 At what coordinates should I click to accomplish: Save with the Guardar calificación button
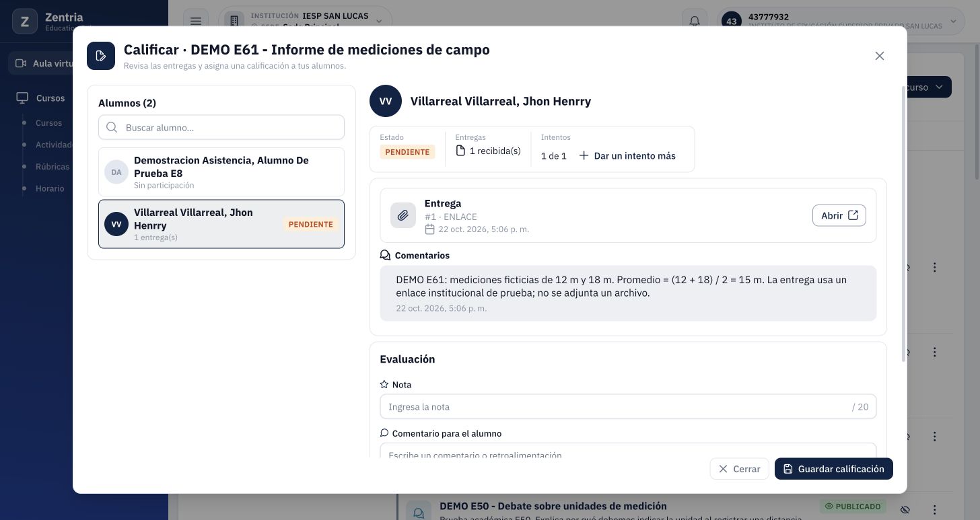tap(834, 469)
